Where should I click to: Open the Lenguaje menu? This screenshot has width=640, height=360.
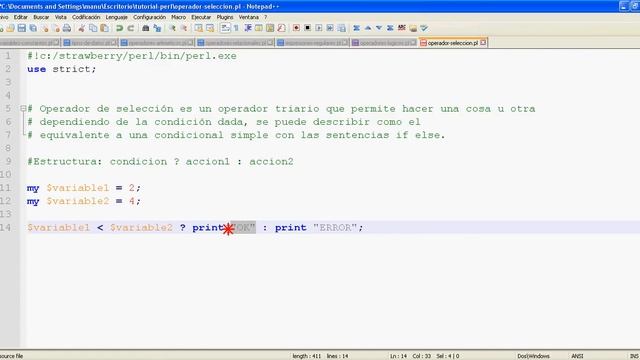pos(117,17)
